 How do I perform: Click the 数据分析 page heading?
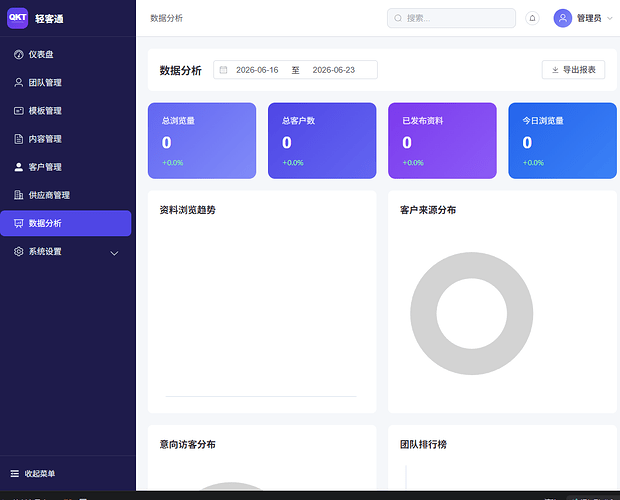181,70
